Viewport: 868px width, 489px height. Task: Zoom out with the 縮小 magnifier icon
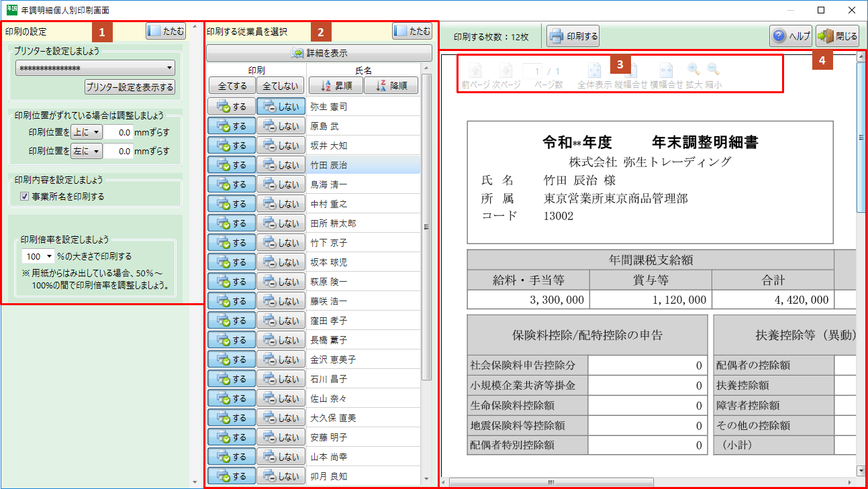point(714,70)
